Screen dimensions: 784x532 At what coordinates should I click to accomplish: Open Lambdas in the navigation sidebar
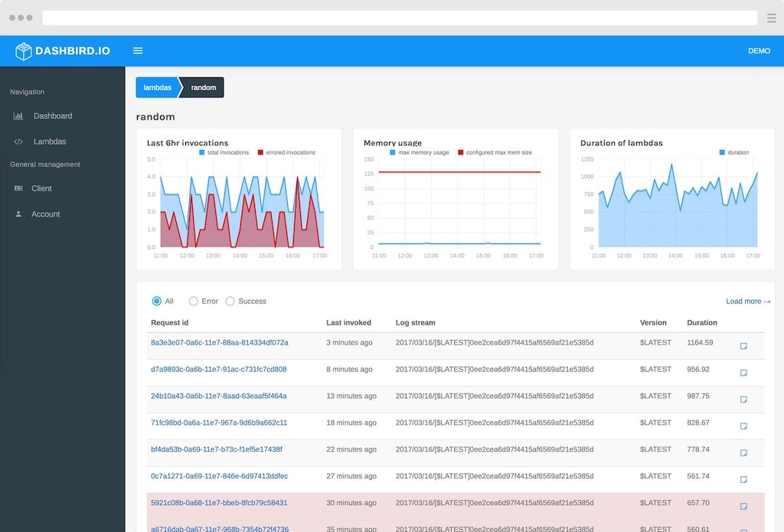pyautogui.click(x=50, y=142)
